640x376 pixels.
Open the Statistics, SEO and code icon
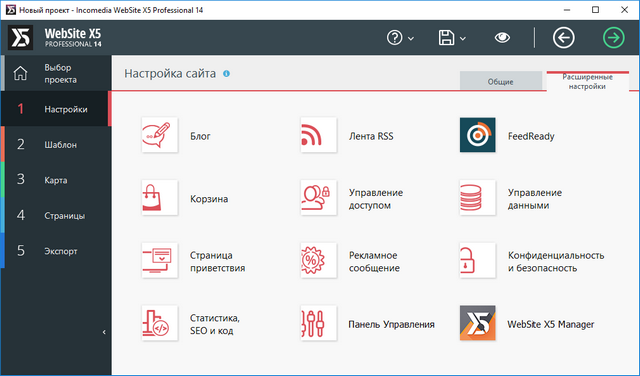tap(160, 323)
